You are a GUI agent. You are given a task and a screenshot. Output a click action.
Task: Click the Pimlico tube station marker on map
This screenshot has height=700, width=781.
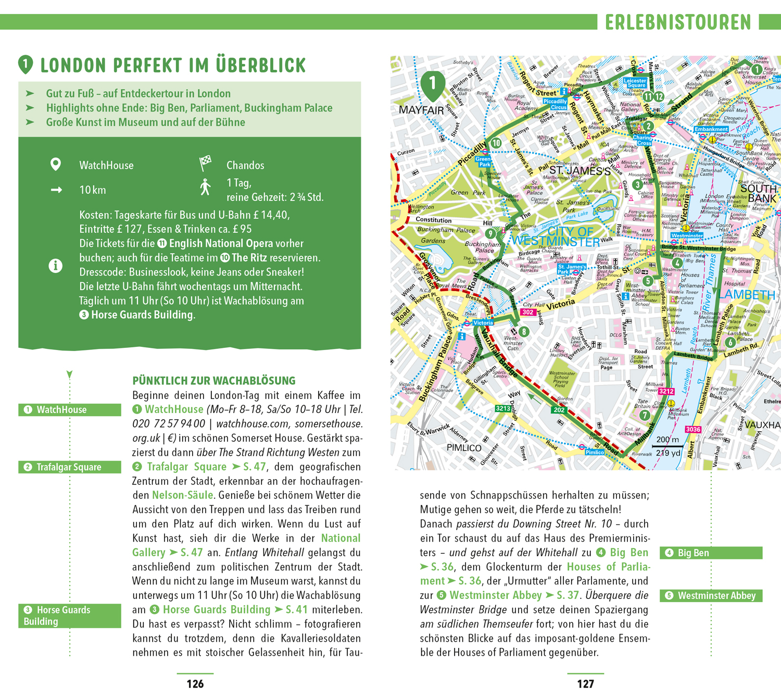pos(594,452)
